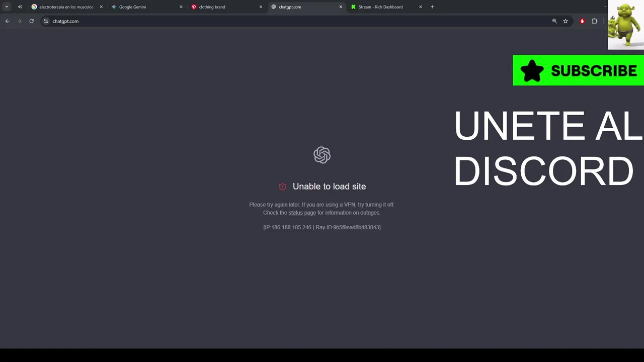644x362 pixels.
Task: Open the tab search dropdown arrow
Action: (7, 7)
